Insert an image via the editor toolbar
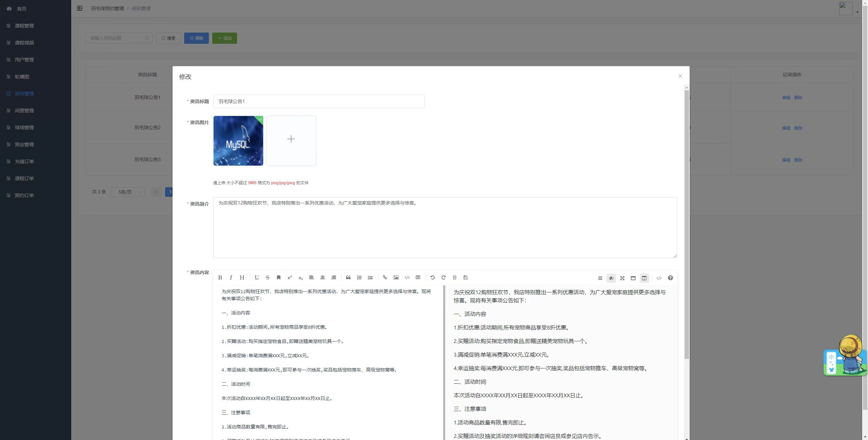The width and height of the screenshot is (868, 440). click(396, 278)
